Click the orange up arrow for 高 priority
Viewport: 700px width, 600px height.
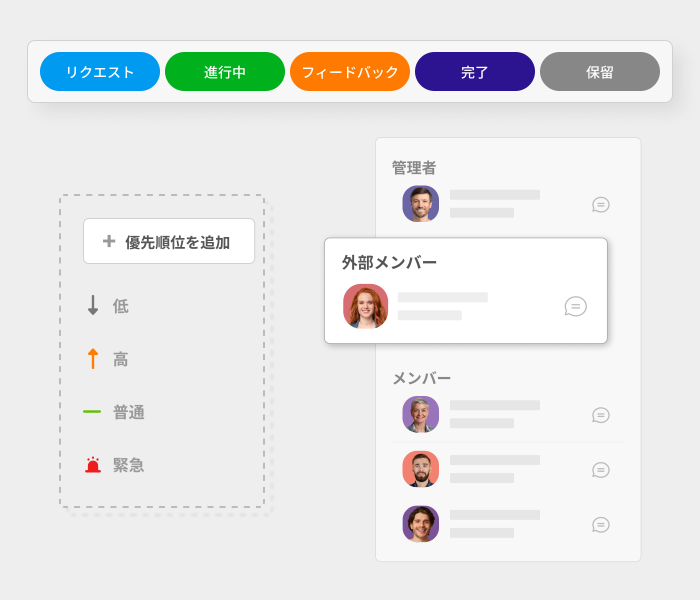[x=93, y=358]
